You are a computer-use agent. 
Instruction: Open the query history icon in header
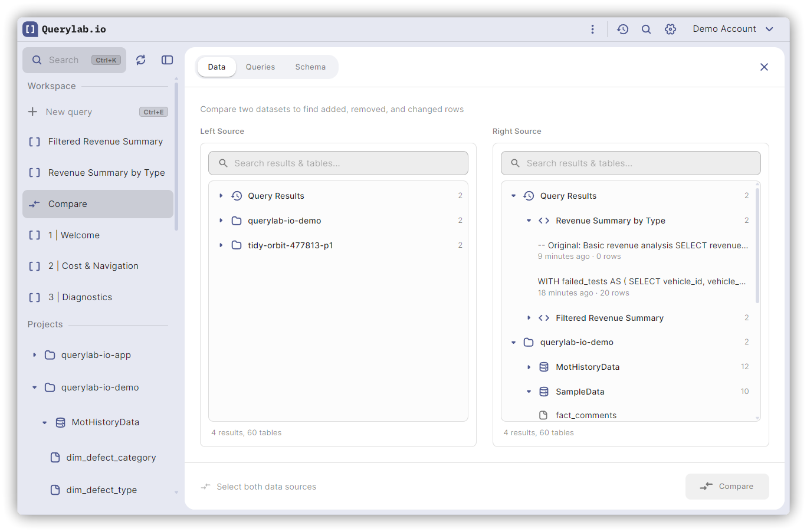622,29
